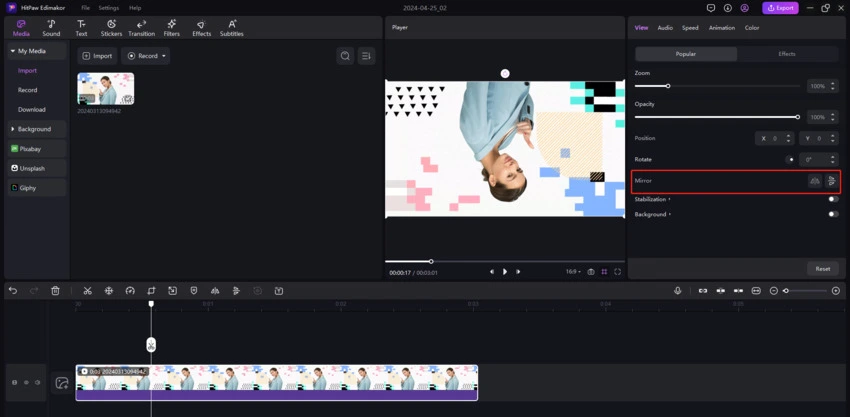Click the horizontal mirror icon in Mirror row
The width and height of the screenshot is (850, 417).
(814, 181)
